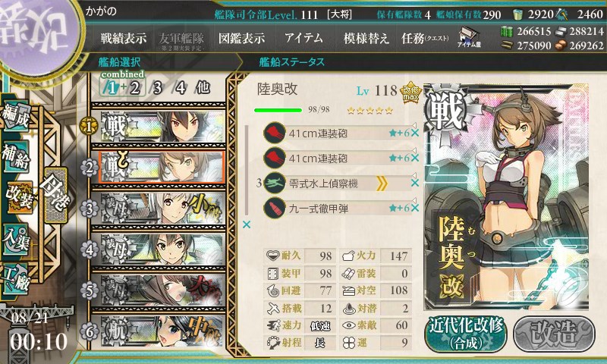
Task: Open the 図鑑表示 encyclopedia menu
Action: coord(241,38)
